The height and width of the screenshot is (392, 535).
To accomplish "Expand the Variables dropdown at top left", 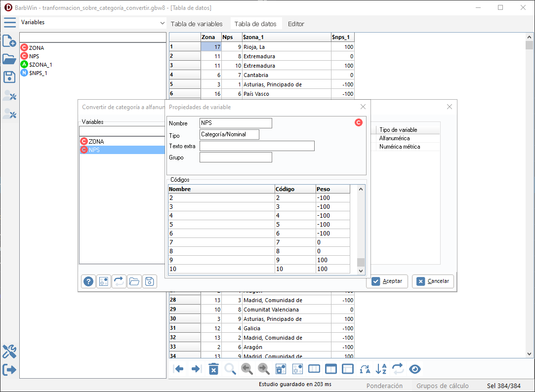I will [x=163, y=23].
